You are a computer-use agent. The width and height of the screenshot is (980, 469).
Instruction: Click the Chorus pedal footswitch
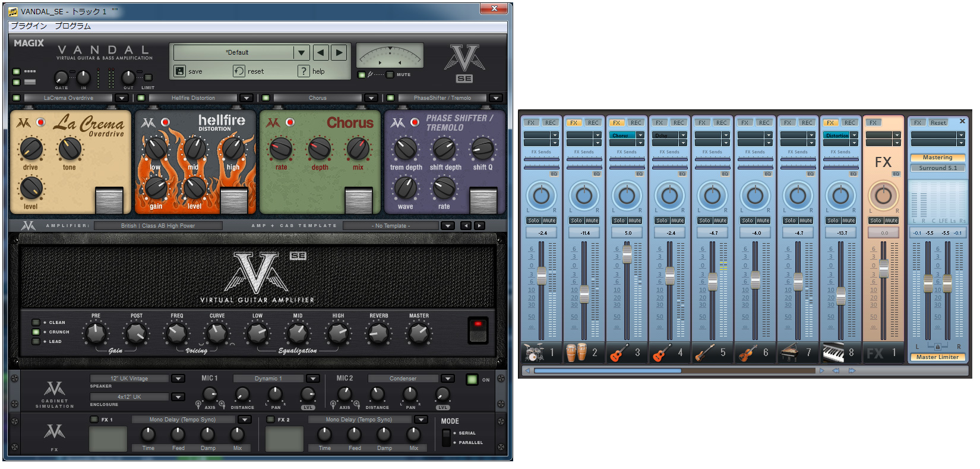(x=359, y=200)
